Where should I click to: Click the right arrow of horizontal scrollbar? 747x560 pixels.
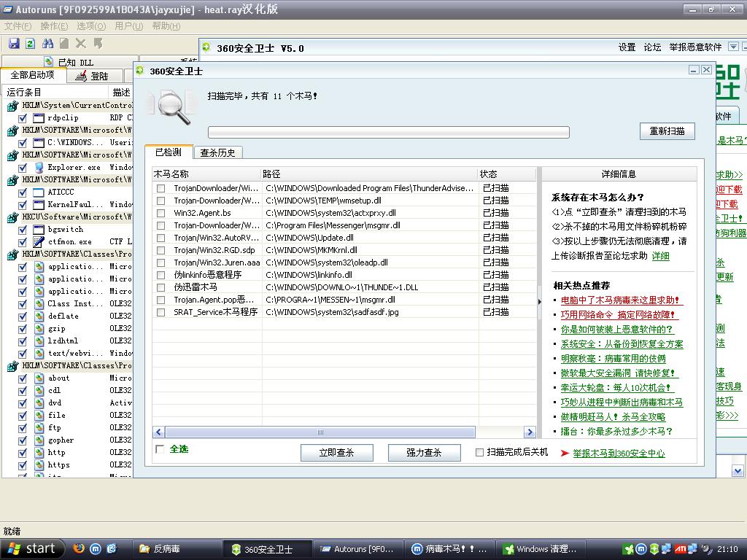tap(530, 432)
